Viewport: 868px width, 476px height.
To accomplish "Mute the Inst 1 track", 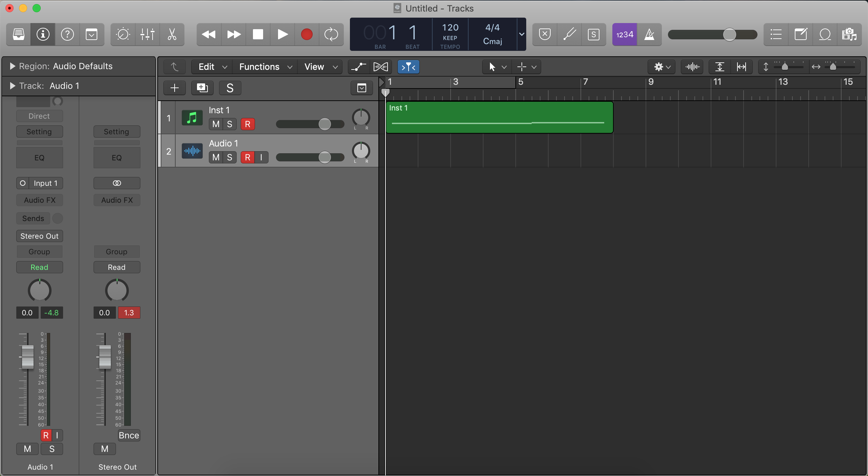I will [x=216, y=124].
